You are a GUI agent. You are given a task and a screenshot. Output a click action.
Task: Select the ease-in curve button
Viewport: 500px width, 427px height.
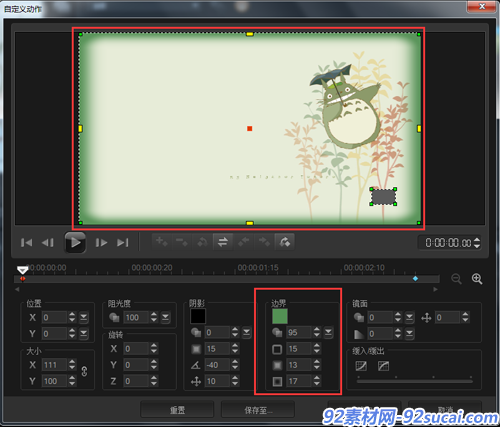pos(361,366)
